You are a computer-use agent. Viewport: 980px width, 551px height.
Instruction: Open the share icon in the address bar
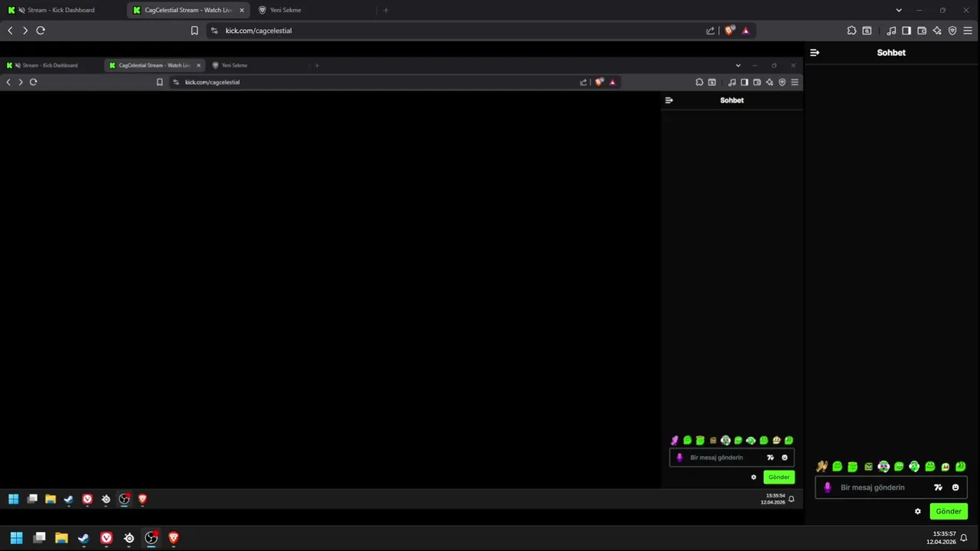click(710, 31)
